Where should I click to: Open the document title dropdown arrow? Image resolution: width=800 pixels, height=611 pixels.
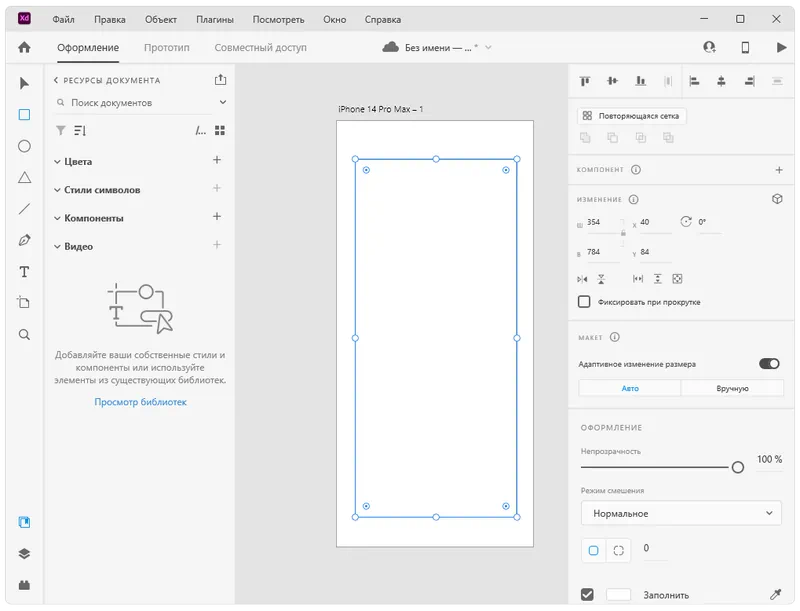click(x=488, y=47)
